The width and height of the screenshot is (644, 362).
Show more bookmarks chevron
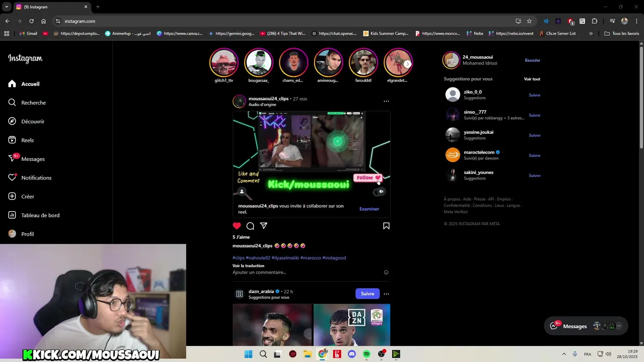(591, 34)
